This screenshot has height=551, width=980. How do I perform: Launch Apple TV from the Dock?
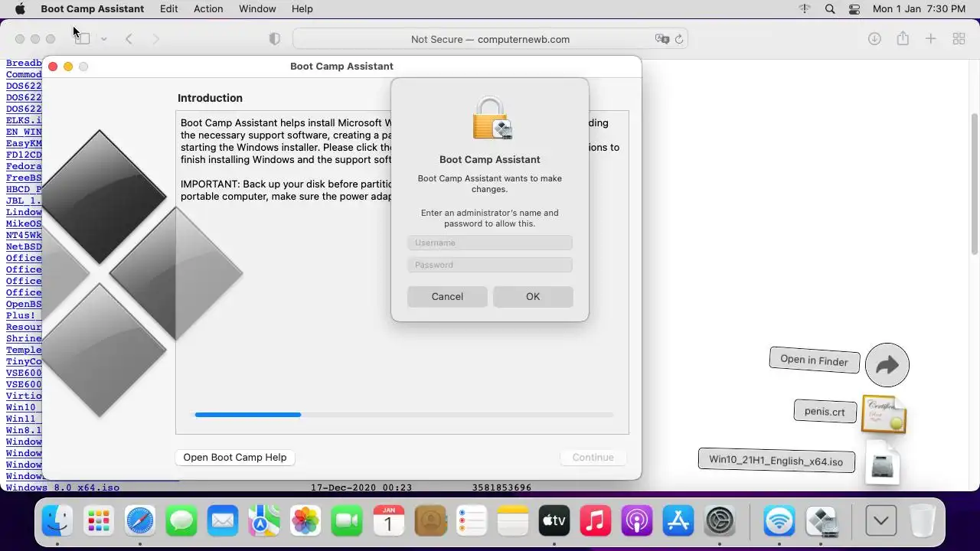554,521
